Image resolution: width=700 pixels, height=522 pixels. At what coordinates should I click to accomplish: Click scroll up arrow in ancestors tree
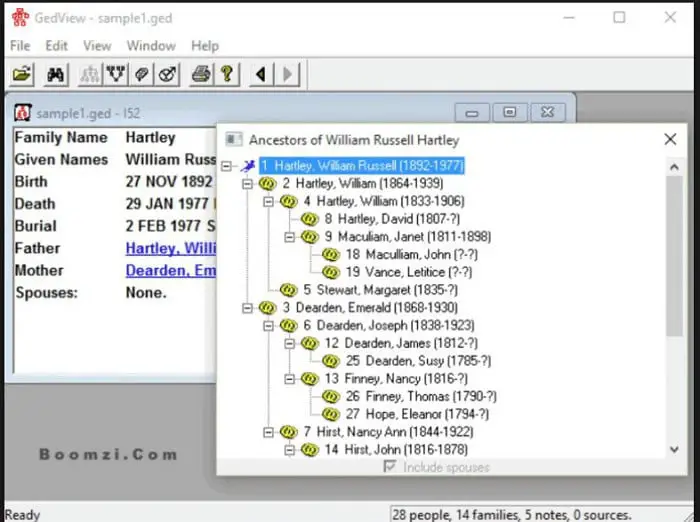point(674,167)
